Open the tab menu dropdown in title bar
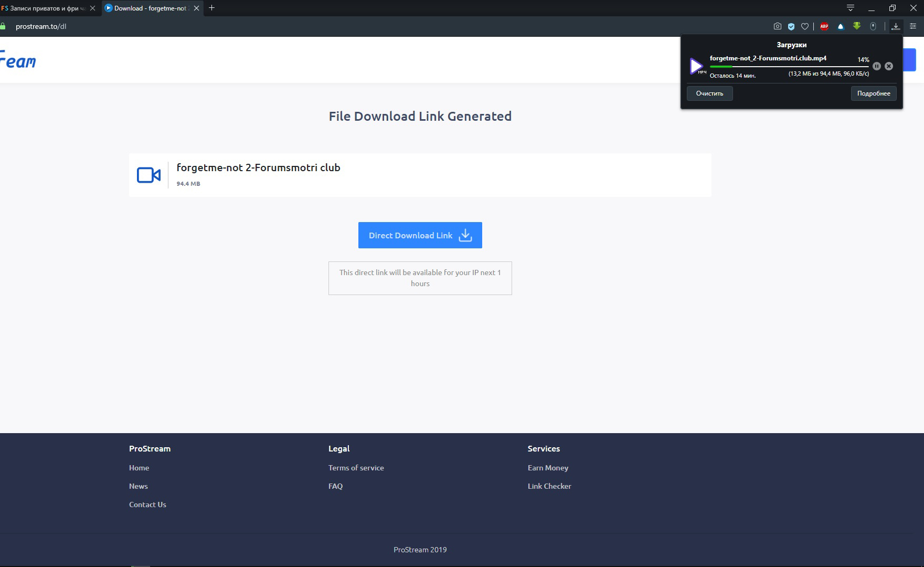Image resolution: width=924 pixels, height=567 pixels. (851, 8)
